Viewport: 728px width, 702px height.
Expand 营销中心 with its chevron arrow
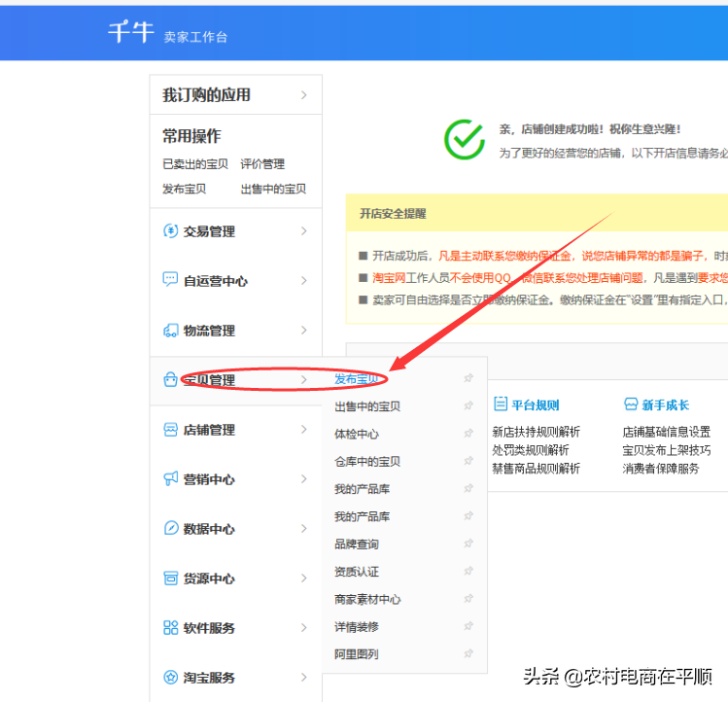pyautogui.click(x=303, y=478)
